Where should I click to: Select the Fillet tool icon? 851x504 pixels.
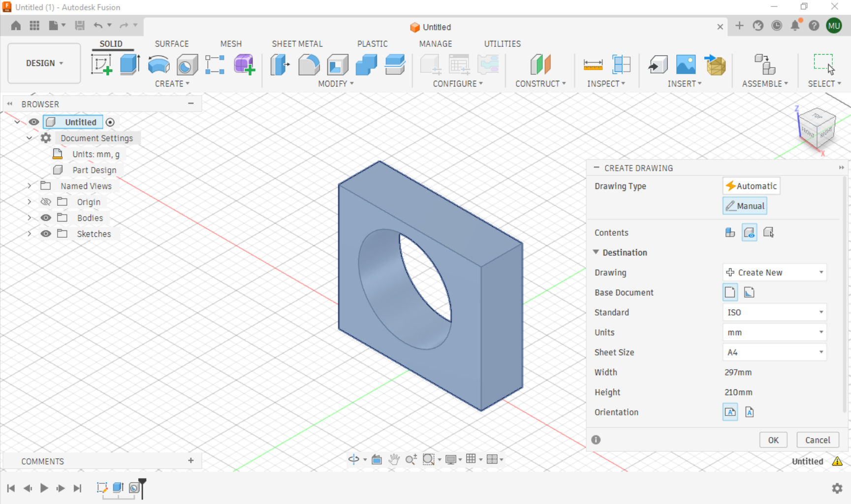(309, 64)
